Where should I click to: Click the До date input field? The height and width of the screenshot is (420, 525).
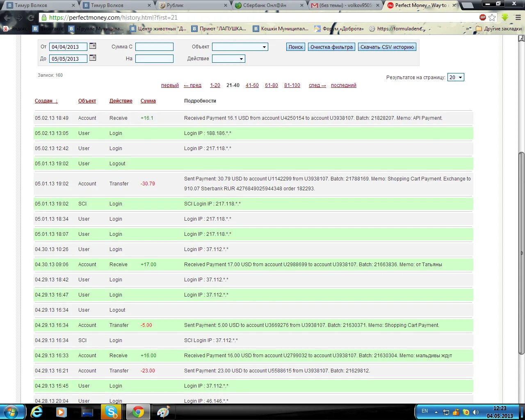pyautogui.click(x=68, y=59)
